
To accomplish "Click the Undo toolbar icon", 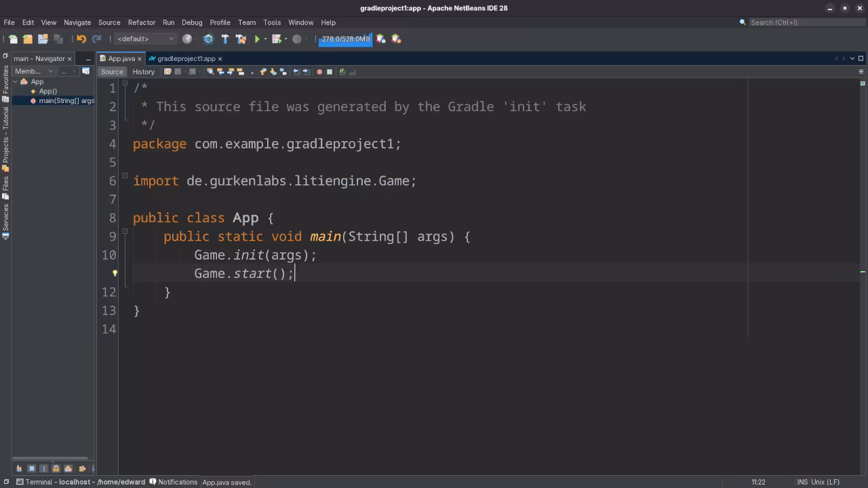I will click(x=81, y=39).
